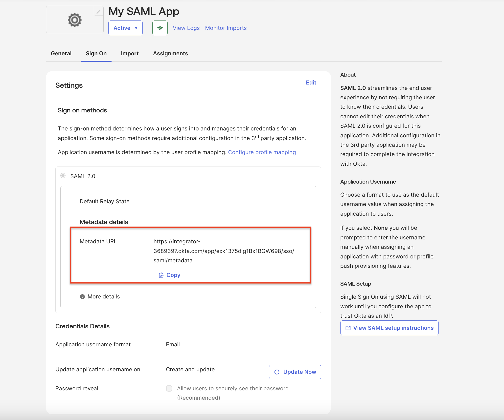The image size is (504, 420).
Task: Click the pencil icon to edit app logo
Action: (98, 12)
